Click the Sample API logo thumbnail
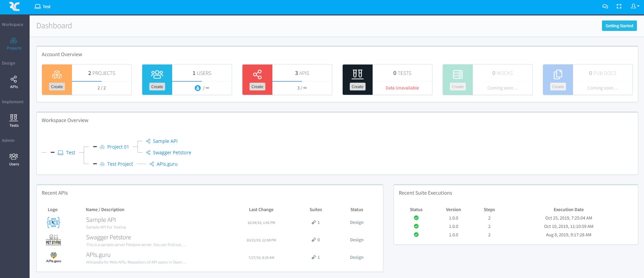 click(53, 222)
